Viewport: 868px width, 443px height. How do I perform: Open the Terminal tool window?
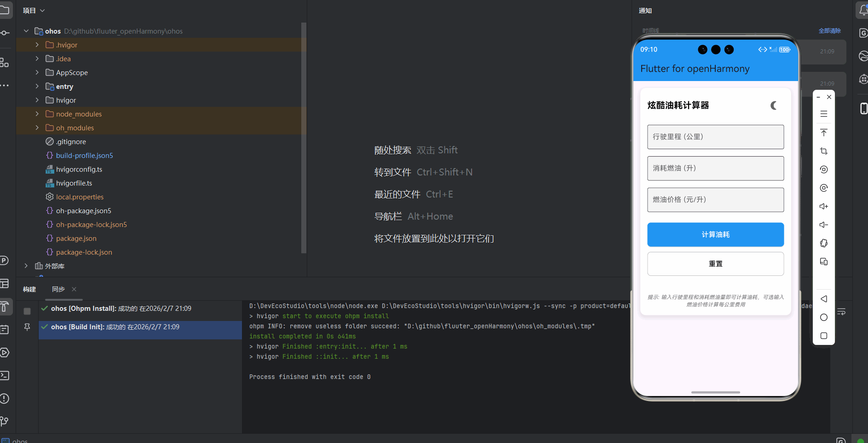click(x=4, y=375)
